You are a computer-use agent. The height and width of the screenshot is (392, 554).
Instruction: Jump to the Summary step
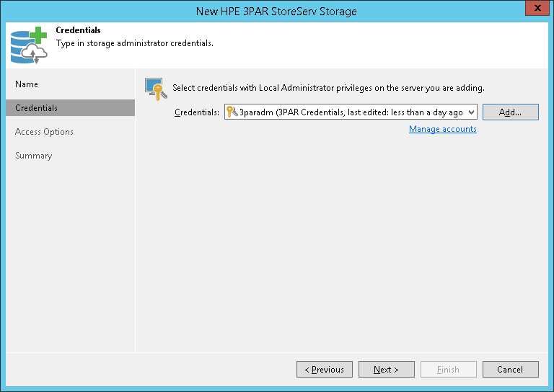point(34,156)
